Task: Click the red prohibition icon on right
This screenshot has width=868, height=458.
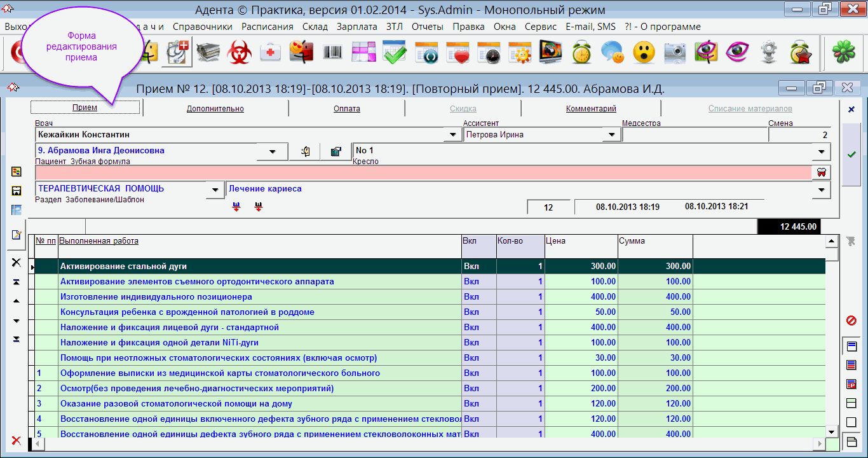Action: 851,321
